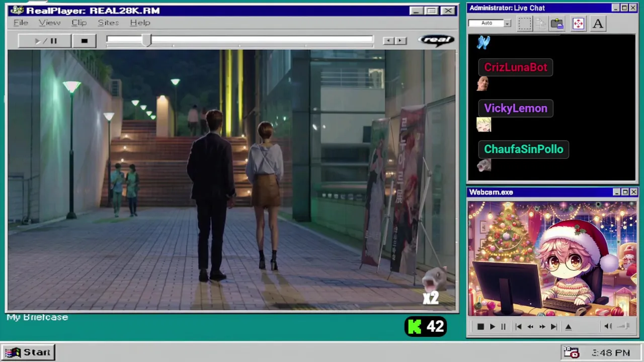Stop playback in RealPlayer
644x362 pixels.
[x=85, y=41]
